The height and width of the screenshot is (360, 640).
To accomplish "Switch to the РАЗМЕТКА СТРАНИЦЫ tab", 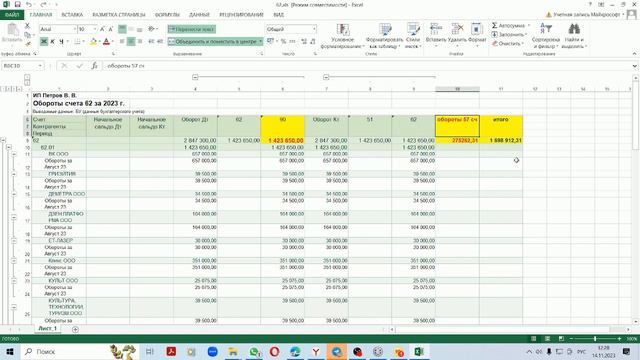I will coord(119,15).
